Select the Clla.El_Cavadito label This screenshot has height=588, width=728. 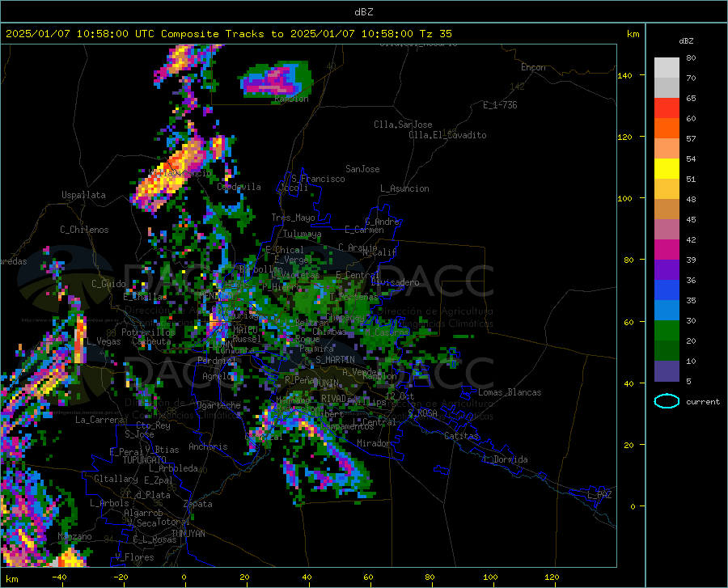click(447, 135)
